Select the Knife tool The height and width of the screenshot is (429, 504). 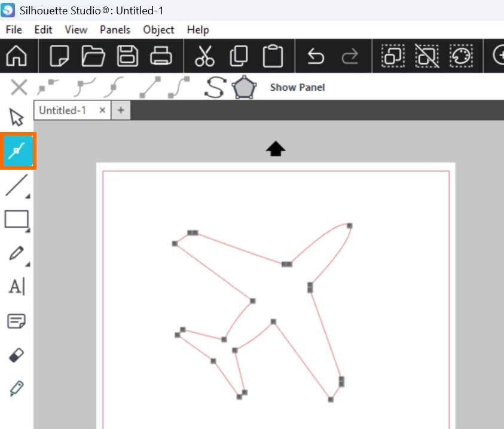point(17,389)
